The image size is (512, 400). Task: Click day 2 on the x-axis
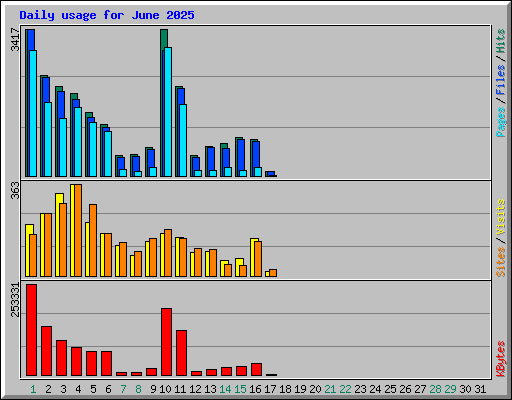click(x=48, y=389)
